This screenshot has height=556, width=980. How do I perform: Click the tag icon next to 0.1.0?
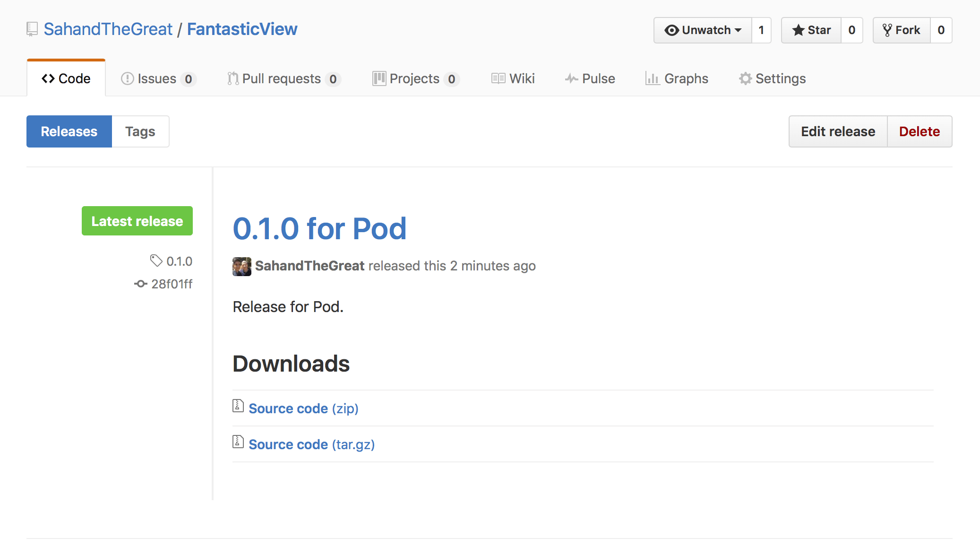point(156,261)
